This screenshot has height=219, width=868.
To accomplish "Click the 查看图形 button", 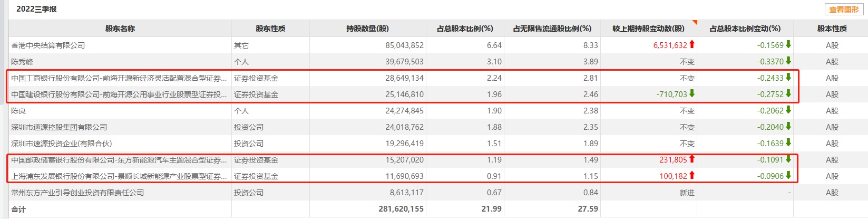I will (x=844, y=9).
